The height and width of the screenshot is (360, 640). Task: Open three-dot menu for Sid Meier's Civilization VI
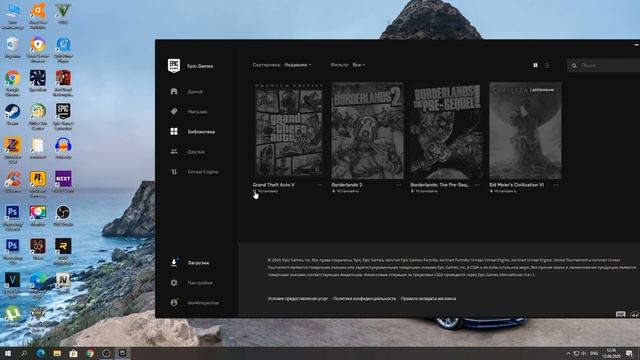[556, 185]
